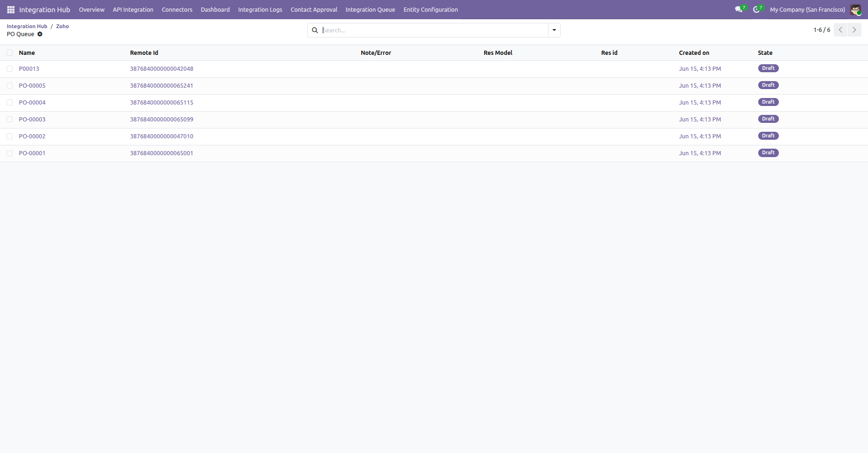
Task: Tick the PO-00001 row checkbox
Action: [9, 153]
